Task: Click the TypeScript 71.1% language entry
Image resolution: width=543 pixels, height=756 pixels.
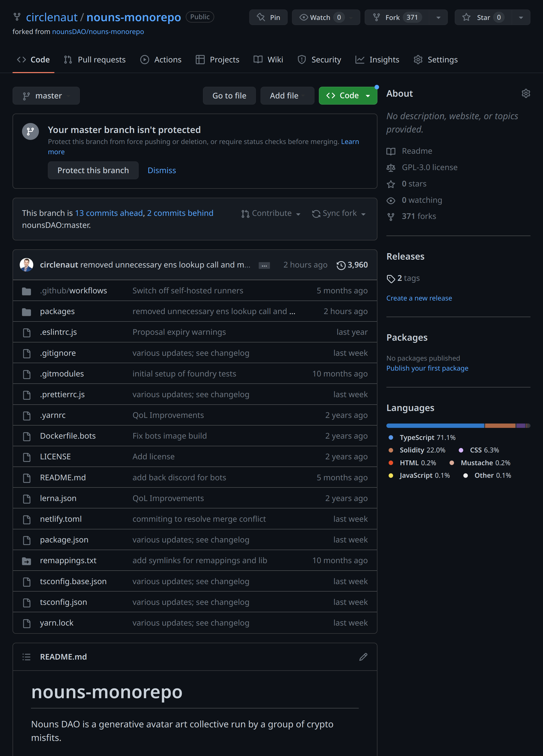Action: pos(422,438)
